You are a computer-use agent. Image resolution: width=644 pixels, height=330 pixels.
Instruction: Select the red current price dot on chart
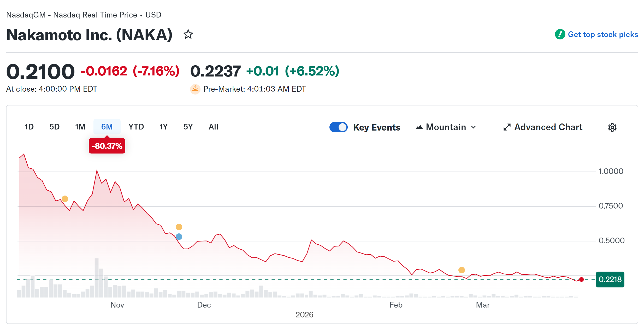(581, 280)
